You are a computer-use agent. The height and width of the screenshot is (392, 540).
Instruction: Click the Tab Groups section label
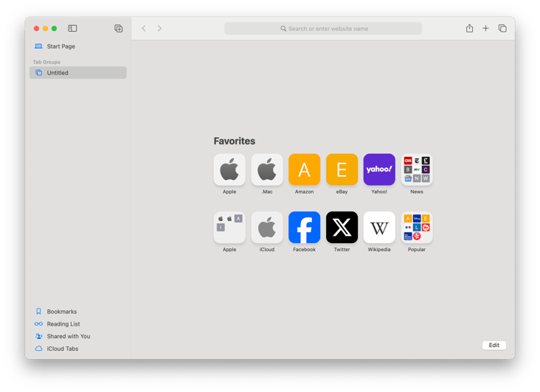[46, 62]
